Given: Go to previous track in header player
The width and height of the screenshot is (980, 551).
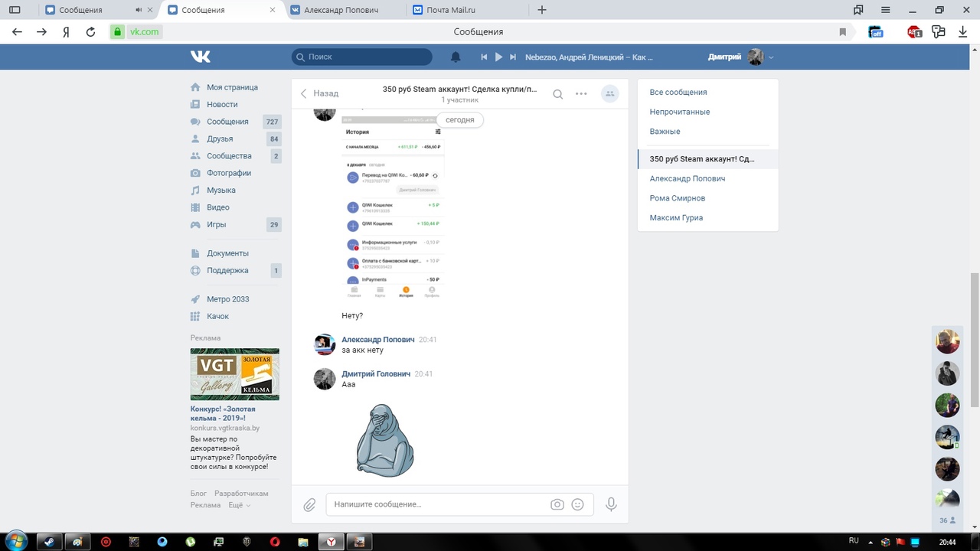Looking at the screenshot, I should click(484, 57).
